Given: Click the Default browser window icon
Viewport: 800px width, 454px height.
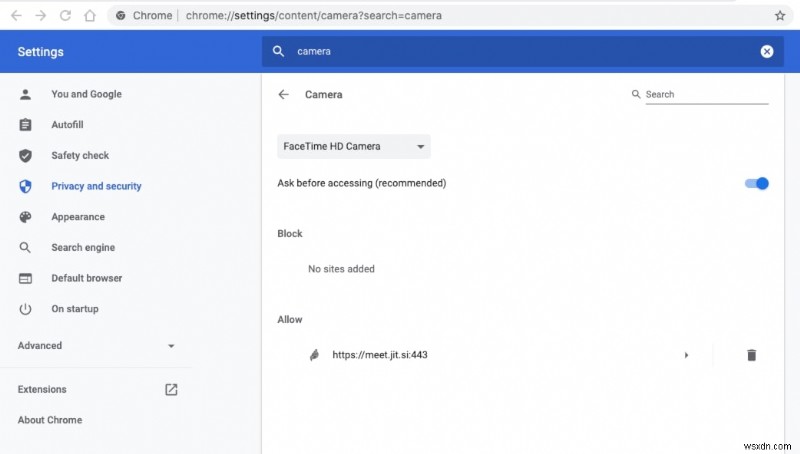Looking at the screenshot, I should (x=25, y=278).
